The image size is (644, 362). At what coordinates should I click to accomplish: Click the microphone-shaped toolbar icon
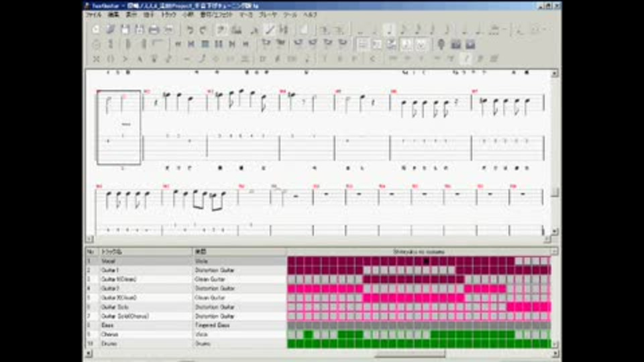click(441, 44)
